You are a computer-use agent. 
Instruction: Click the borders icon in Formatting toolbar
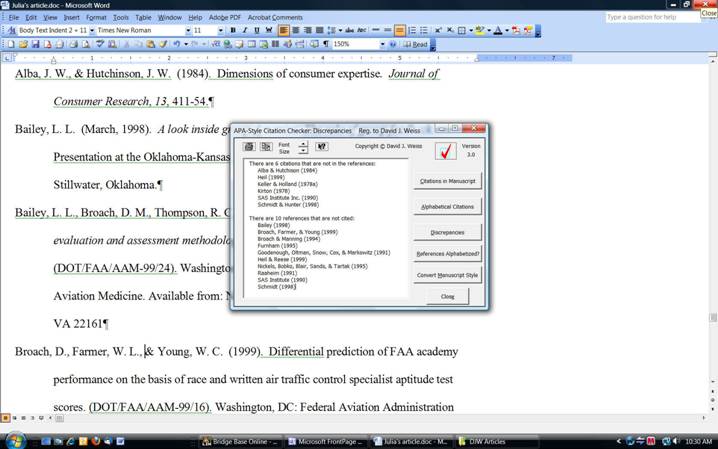click(462, 30)
